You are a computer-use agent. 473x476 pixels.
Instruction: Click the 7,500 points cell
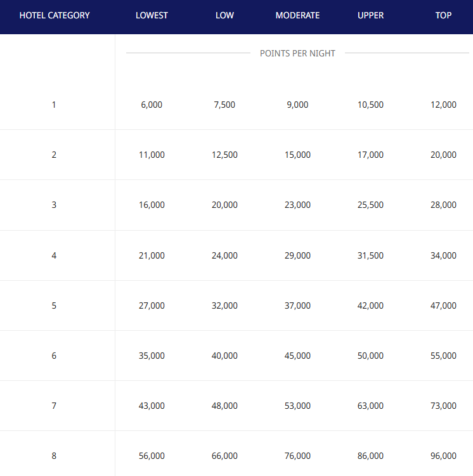click(224, 105)
